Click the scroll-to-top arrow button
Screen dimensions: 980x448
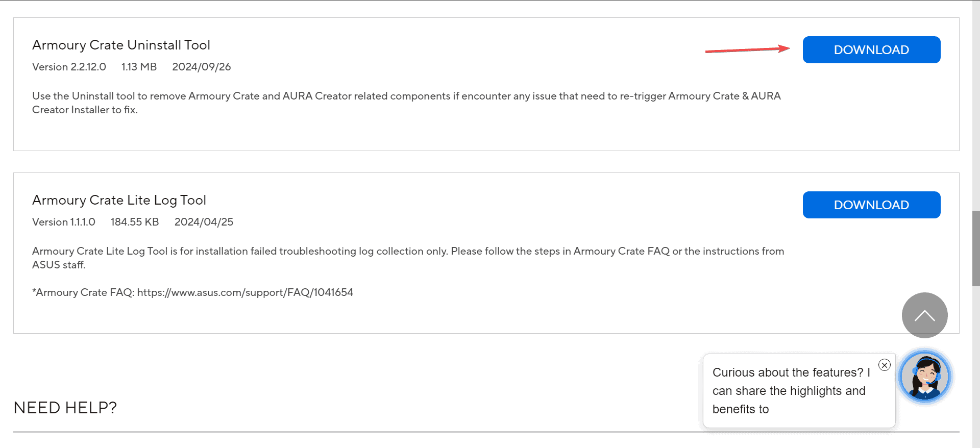pyautogui.click(x=924, y=315)
